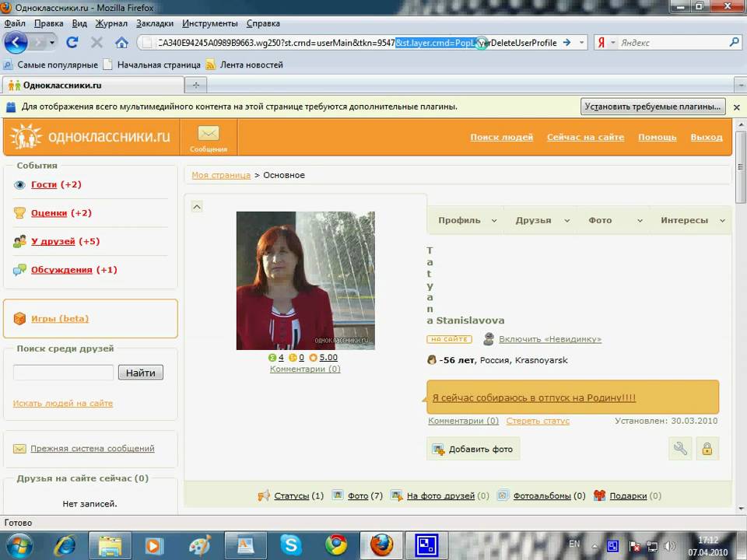This screenshot has height=560, width=747.
Task: Open the address bar URL dropdown
Action: (x=582, y=42)
